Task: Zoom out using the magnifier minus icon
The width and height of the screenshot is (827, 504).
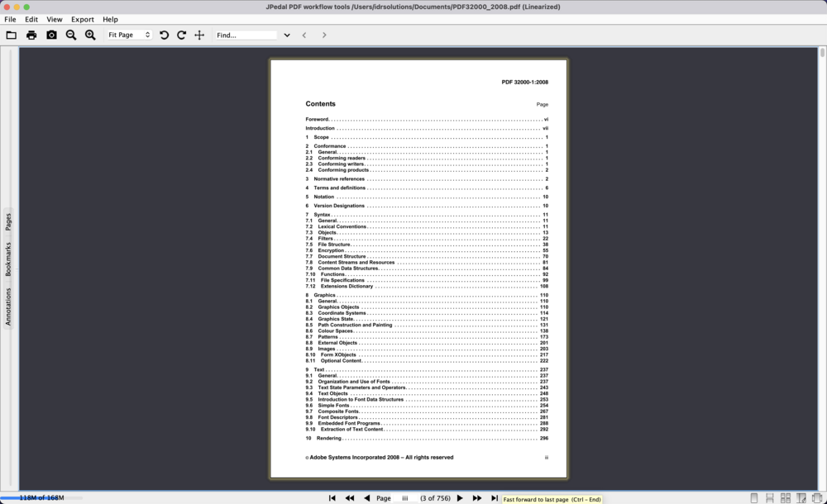Action: (x=70, y=35)
